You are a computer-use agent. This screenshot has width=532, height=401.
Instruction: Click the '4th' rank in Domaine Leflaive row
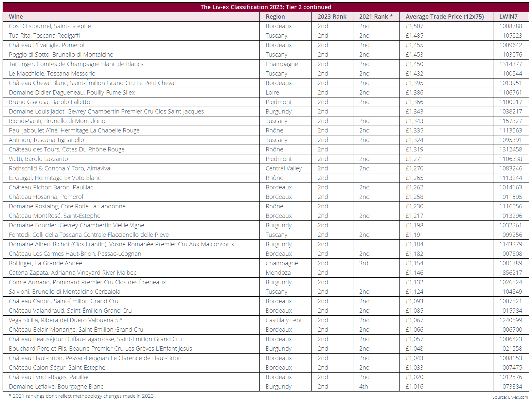364,387
